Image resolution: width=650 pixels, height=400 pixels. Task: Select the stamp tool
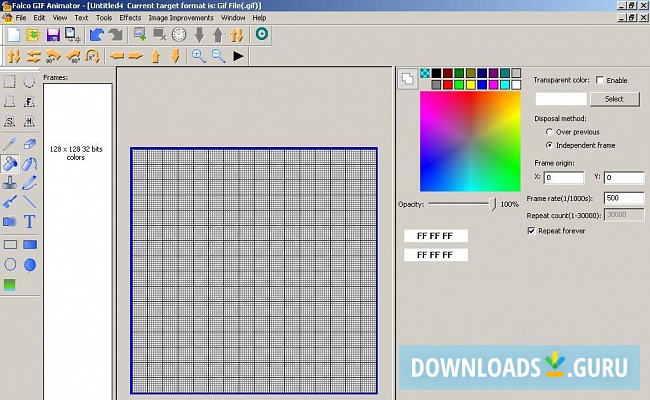[10, 182]
